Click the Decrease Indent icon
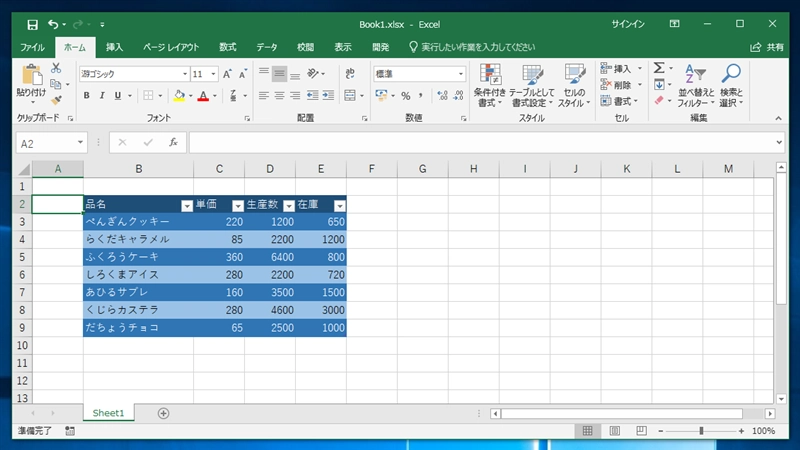The image size is (800, 450). [x=312, y=95]
